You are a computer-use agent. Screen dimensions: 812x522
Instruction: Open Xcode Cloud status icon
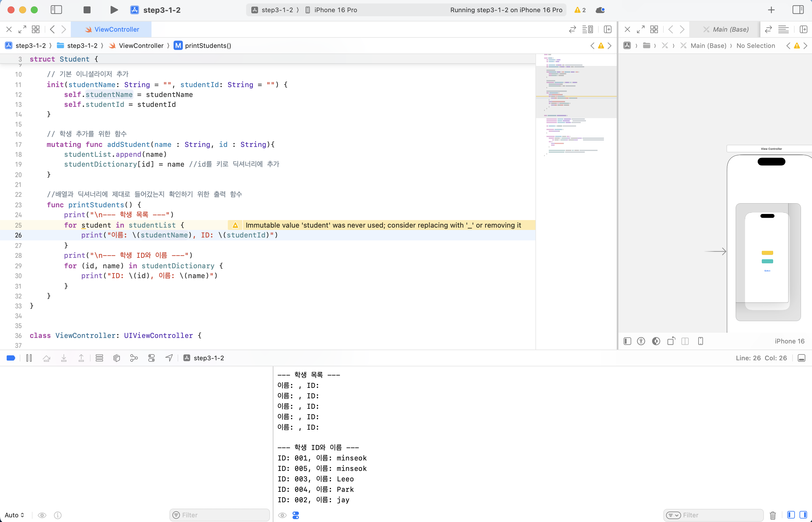point(600,10)
